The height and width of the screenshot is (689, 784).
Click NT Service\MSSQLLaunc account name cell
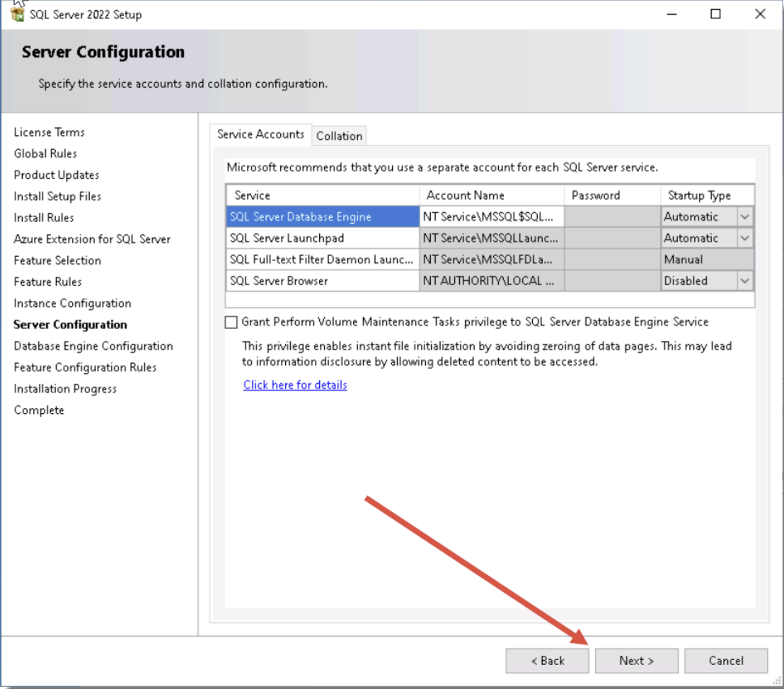(x=492, y=238)
